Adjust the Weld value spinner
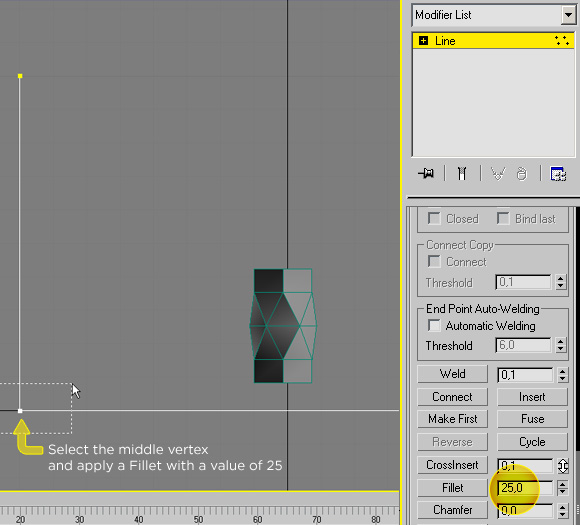Image resolution: width=580 pixels, height=525 pixels. pos(563,375)
